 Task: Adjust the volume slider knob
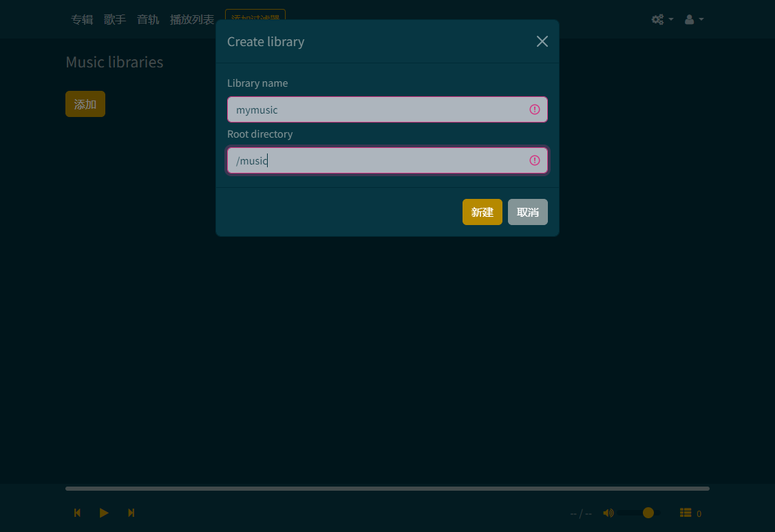click(x=648, y=513)
